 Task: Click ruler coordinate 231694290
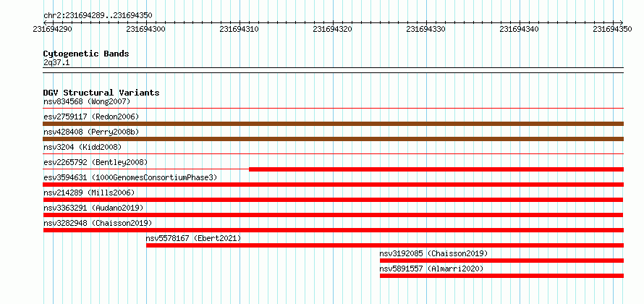click(x=53, y=30)
